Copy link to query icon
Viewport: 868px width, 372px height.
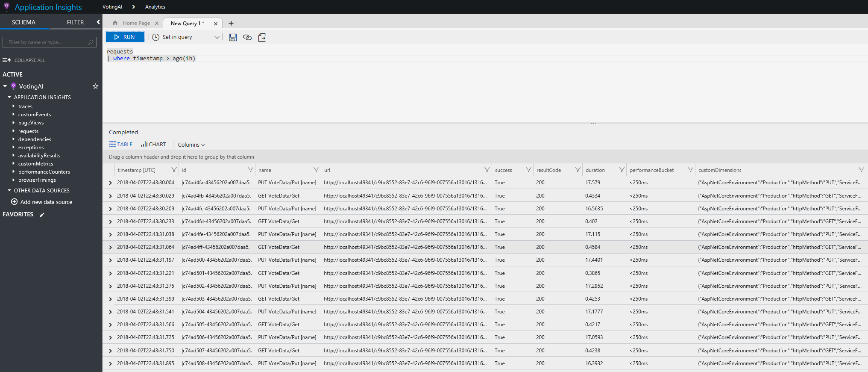point(247,37)
